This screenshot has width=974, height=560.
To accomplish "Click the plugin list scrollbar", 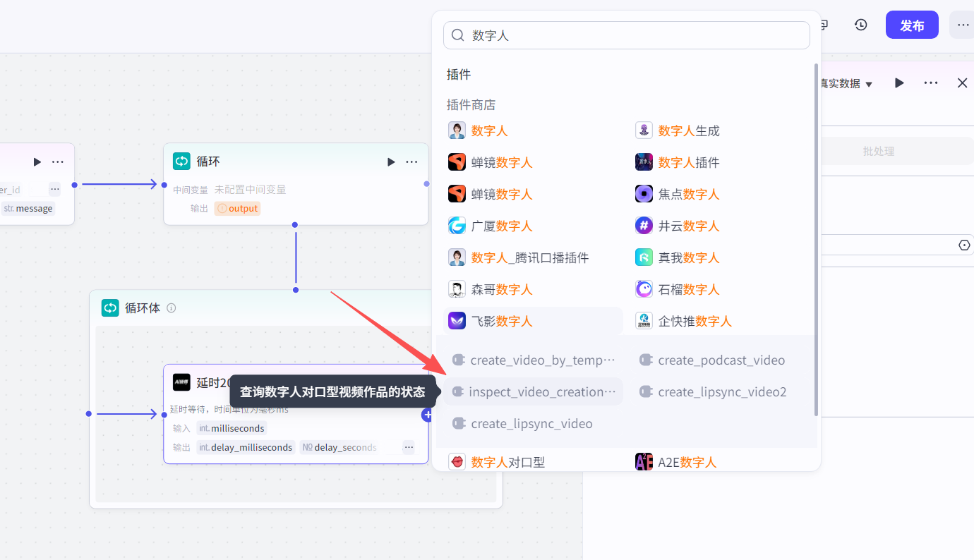I will point(817,240).
